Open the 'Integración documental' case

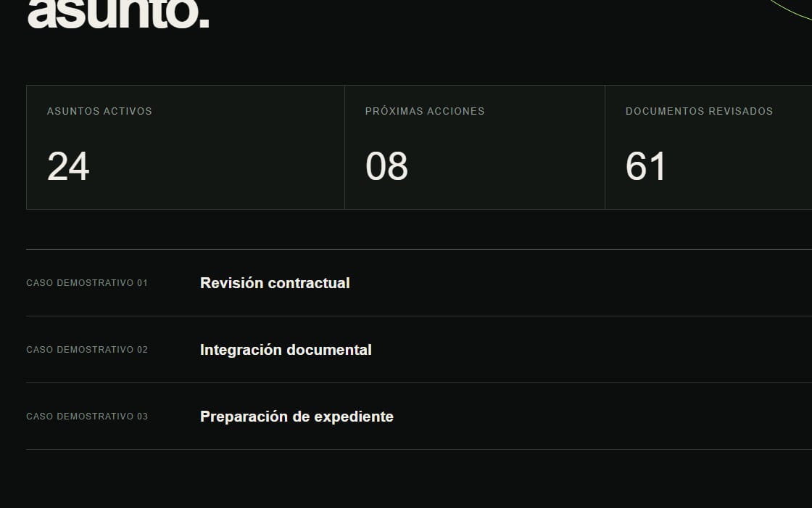tap(286, 350)
